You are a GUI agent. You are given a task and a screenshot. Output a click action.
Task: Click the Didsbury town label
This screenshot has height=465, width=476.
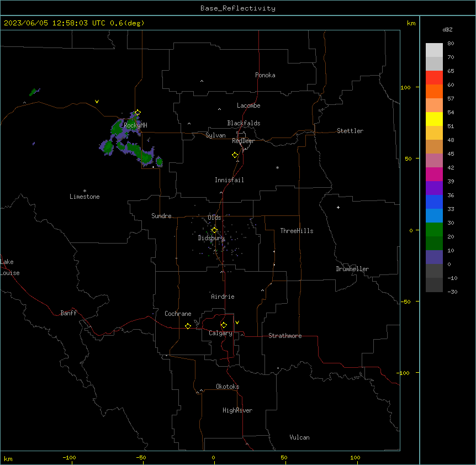click(211, 238)
